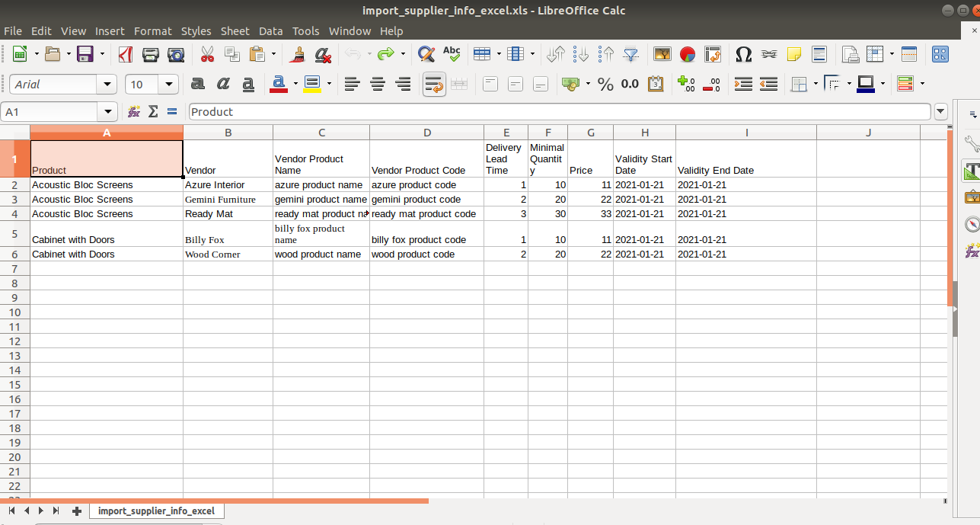This screenshot has width=980, height=525.
Task: Insert a special character (Omega icon)
Action: tap(744, 54)
